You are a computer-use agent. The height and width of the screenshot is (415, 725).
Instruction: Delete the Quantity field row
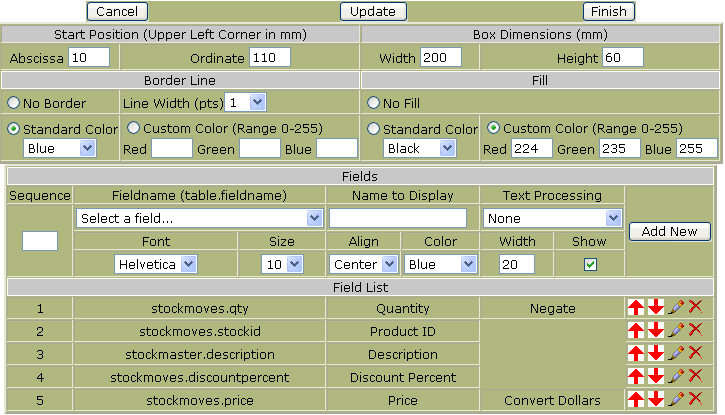point(696,308)
